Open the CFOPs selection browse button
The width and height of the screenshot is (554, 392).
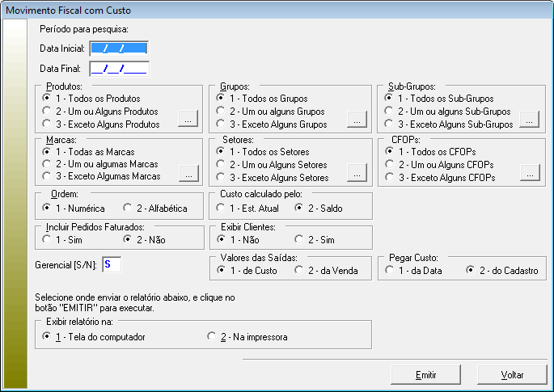click(x=529, y=172)
